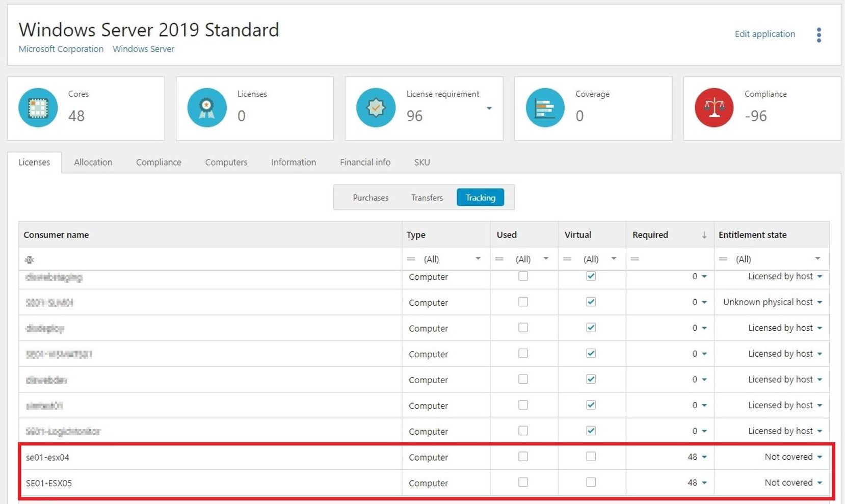Expand the License requirement dropdown arrow
The width and height of the screenshot is (845, 504).
tap(489, 108)
